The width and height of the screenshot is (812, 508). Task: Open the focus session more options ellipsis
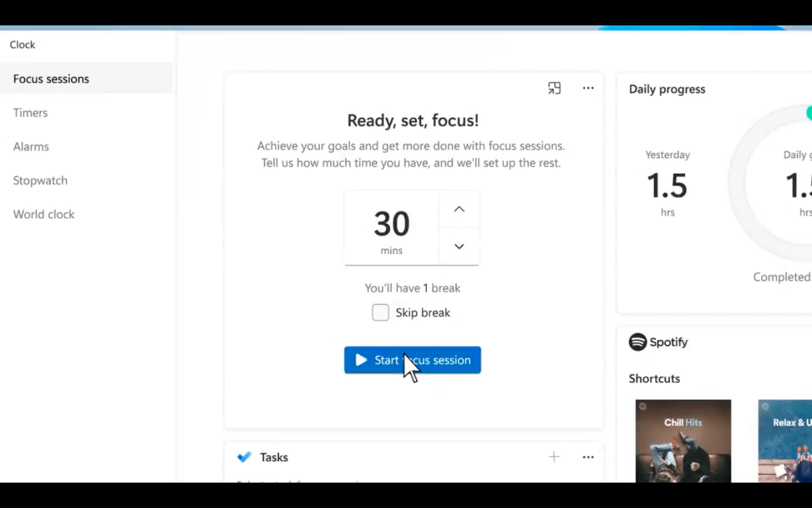(588, 88)
